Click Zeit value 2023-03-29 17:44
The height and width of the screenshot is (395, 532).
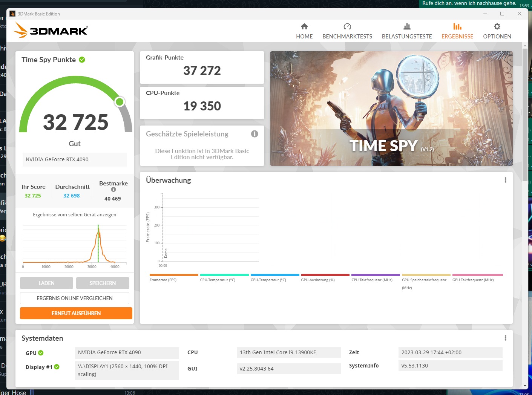[450, 353]
